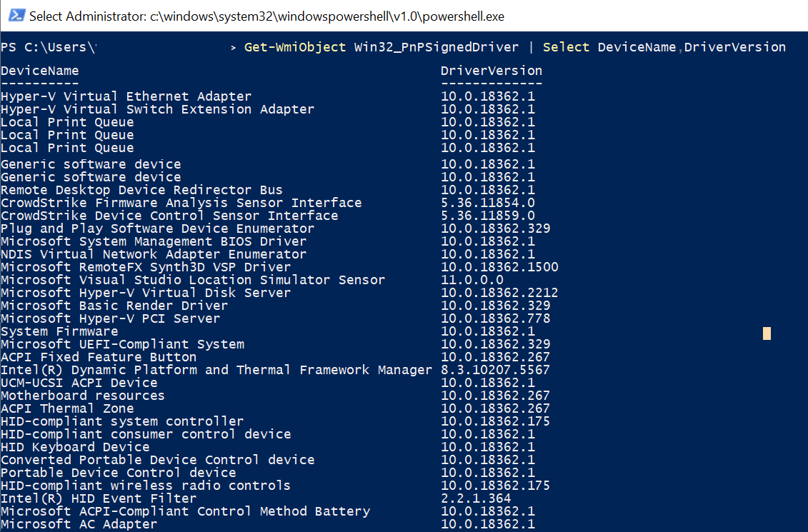Click the scrollbar thumb on the right edge
Screen dimensions: 808x532
click(x=766, y=333)
